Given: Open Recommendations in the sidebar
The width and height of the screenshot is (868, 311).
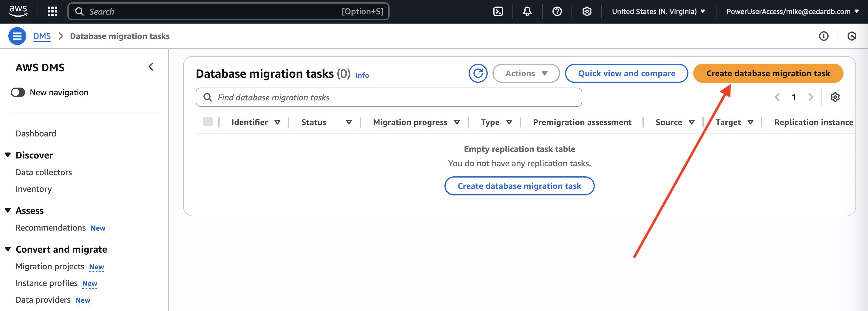Looking at the screenshot, I should coord(50,228).
